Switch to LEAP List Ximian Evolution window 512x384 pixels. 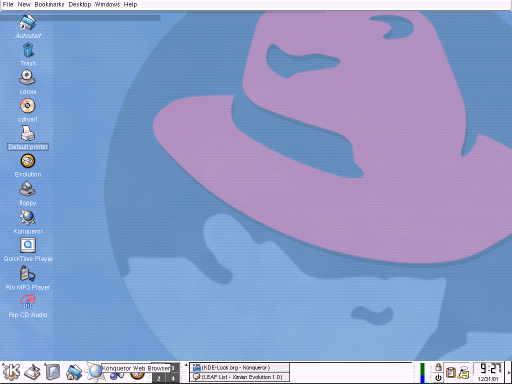tap(239, 377)
